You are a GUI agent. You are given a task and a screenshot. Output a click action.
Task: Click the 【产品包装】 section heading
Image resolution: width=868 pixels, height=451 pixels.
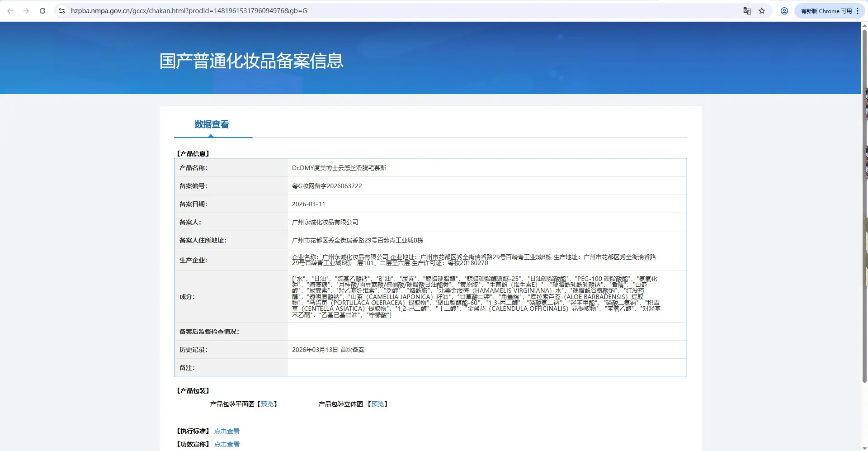[x=193, y=391]
